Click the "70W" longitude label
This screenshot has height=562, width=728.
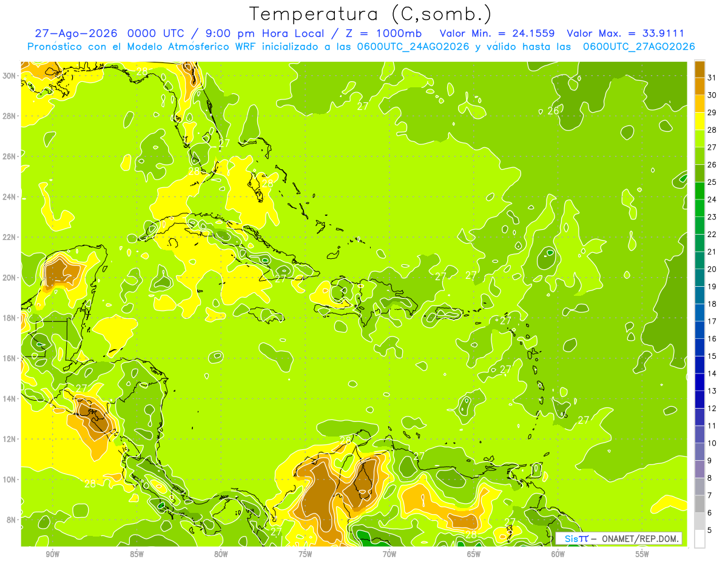(x=389, y=554)
